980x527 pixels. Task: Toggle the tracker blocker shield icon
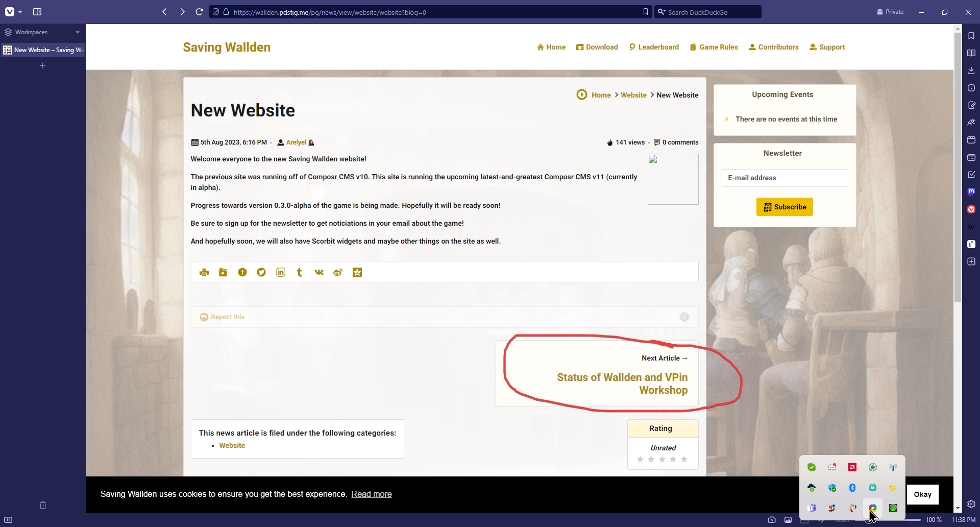coord(216,12)
